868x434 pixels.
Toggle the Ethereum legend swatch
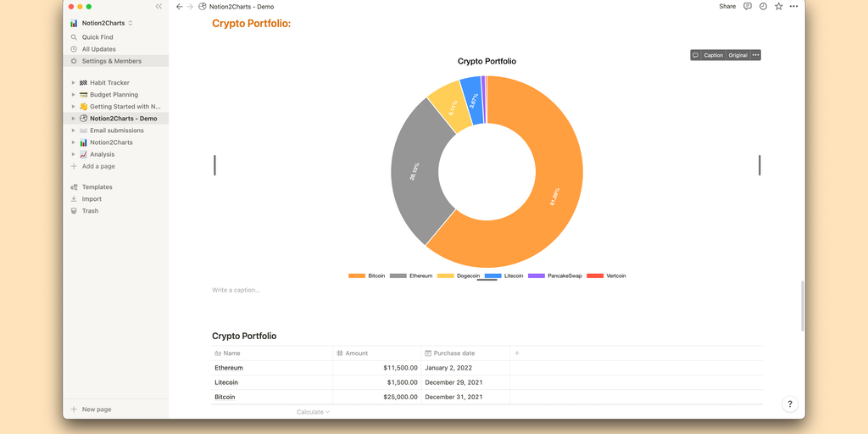[x=398, y=275]
